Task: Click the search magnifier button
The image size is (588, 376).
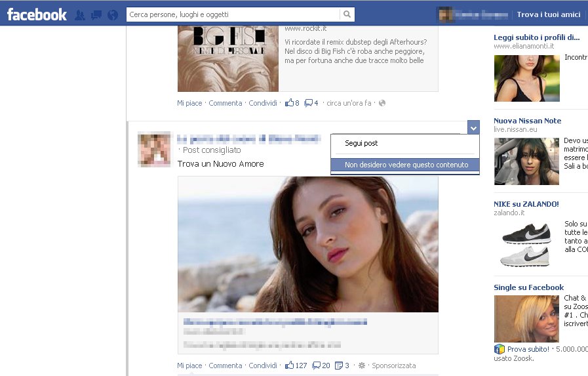Action: click(347, 14)
